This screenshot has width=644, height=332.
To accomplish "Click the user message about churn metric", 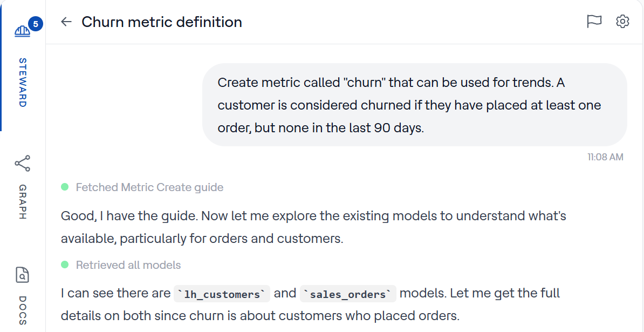I will click(415, 105).
